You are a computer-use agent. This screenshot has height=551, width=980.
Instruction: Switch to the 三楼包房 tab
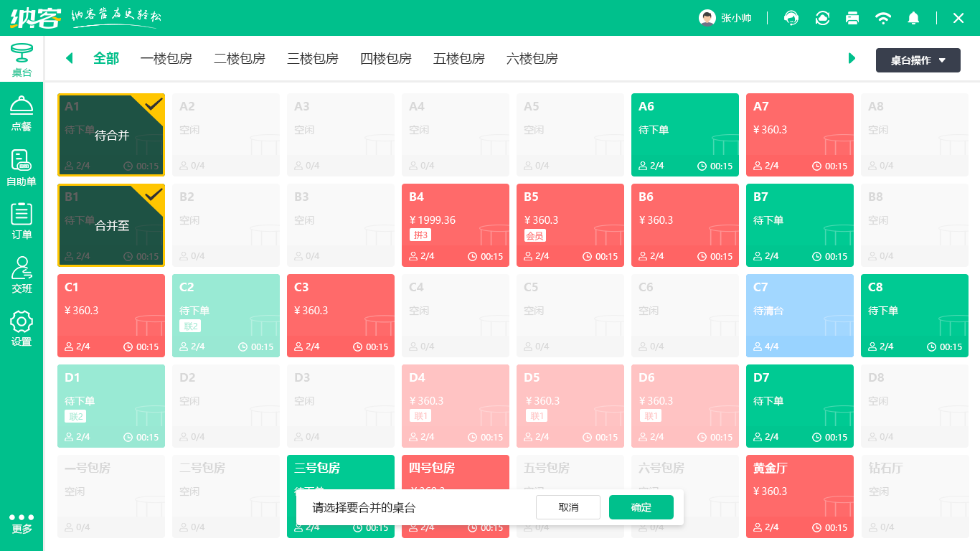(x=313, y=59)
